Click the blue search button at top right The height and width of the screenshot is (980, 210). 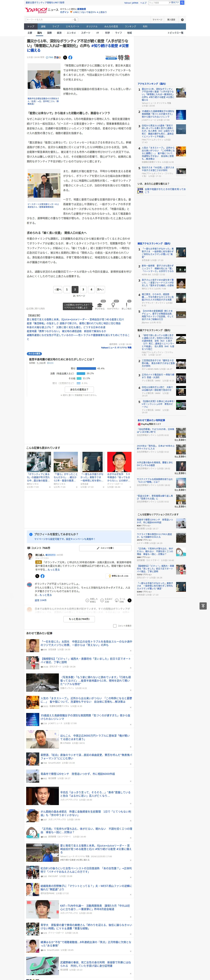click(182, 3)
